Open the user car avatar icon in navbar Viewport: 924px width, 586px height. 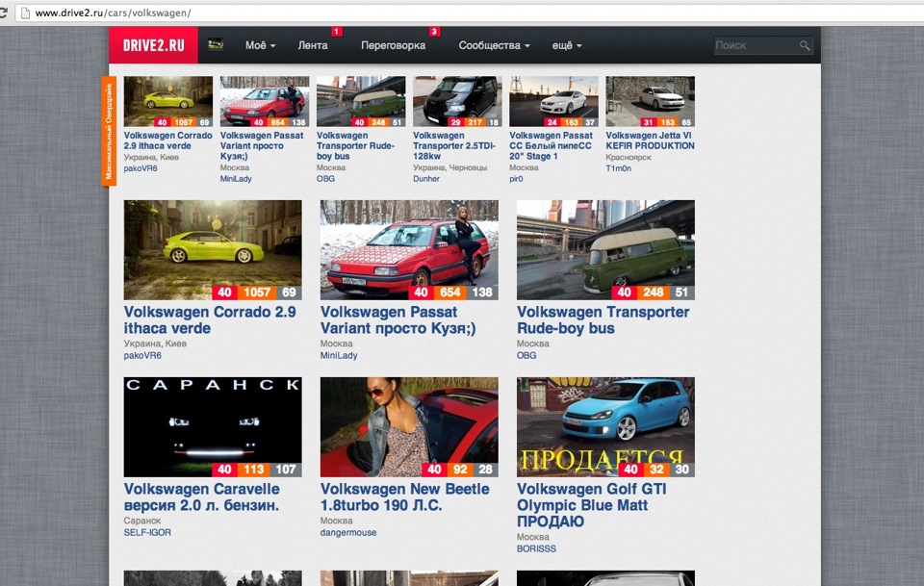(216, 44)
